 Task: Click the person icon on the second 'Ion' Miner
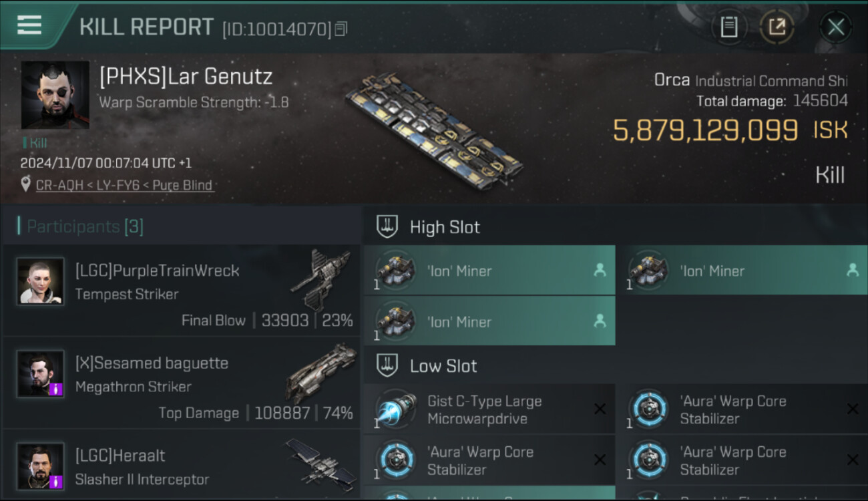coord(852,270)
